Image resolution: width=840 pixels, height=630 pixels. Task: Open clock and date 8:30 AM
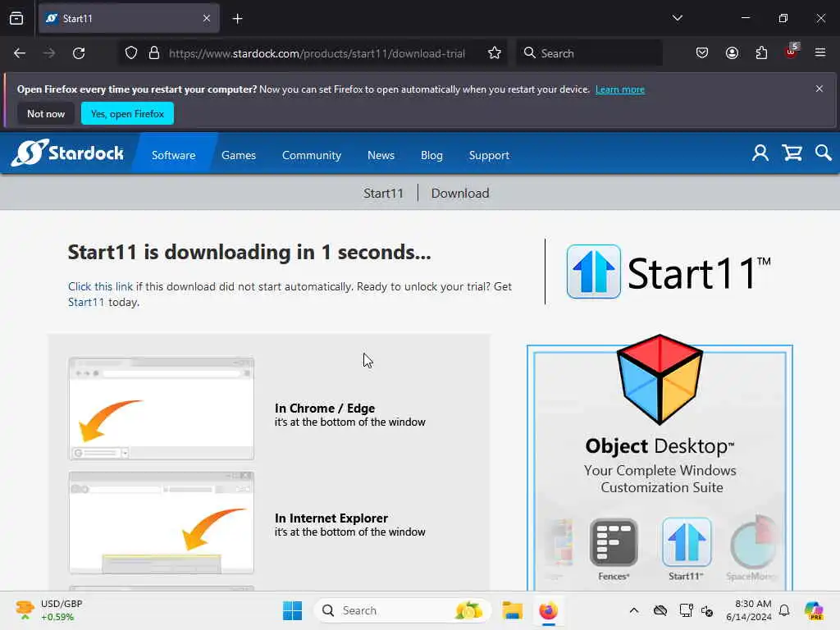pos(749,610)
